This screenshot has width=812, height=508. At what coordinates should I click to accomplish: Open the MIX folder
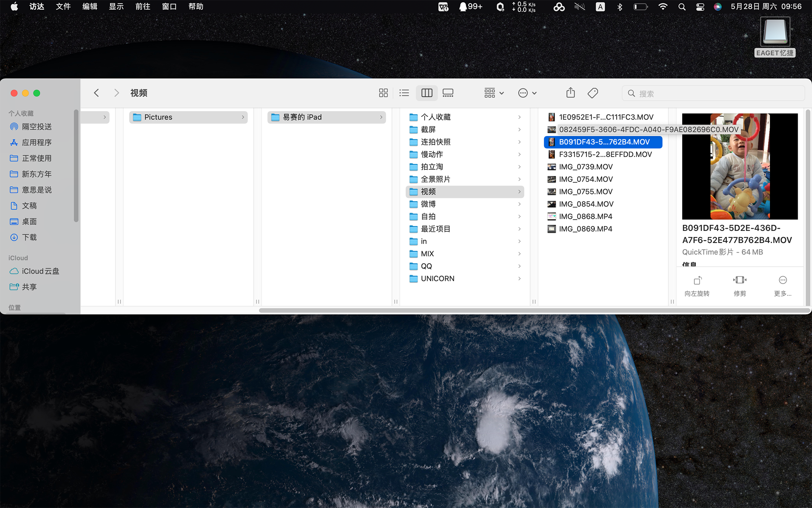465,254
